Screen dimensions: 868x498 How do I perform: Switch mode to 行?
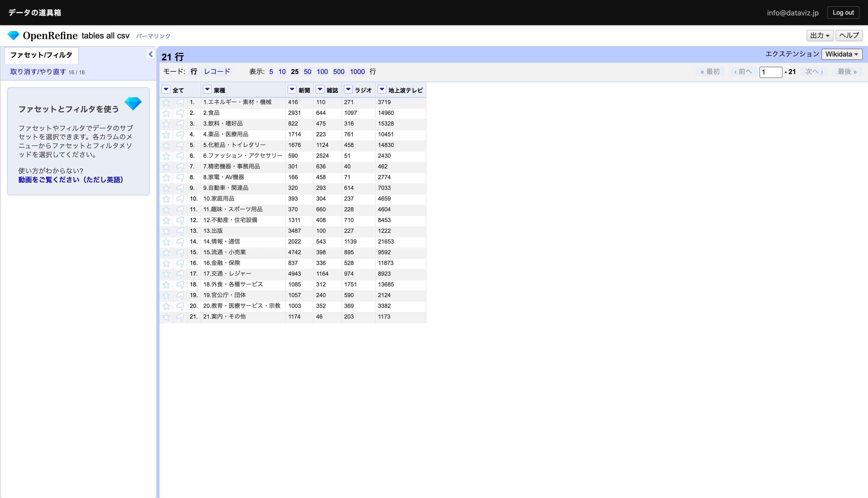coord(194,71)
